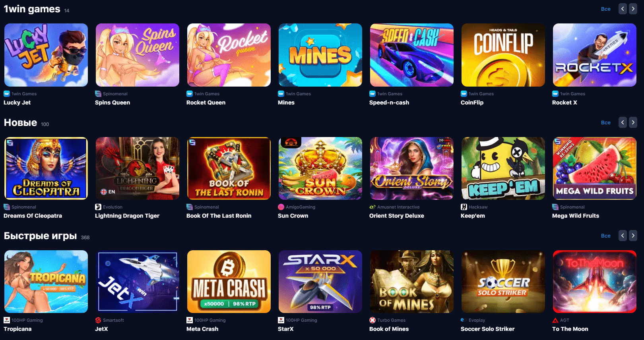Click Evolution provider icon under Lightning Dragon Tiger
644x340 pixels.
pos(98,207)
